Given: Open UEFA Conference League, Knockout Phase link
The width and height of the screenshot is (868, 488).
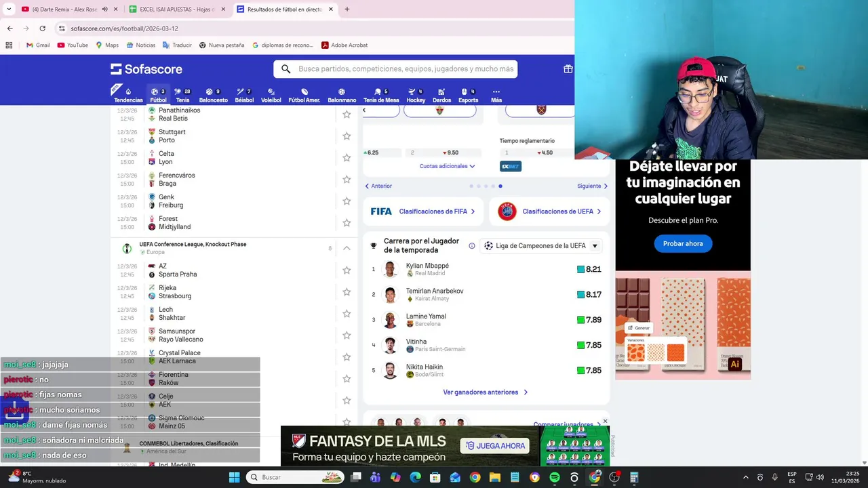Looking at the screenshot, I should click(x=193, y=244).
